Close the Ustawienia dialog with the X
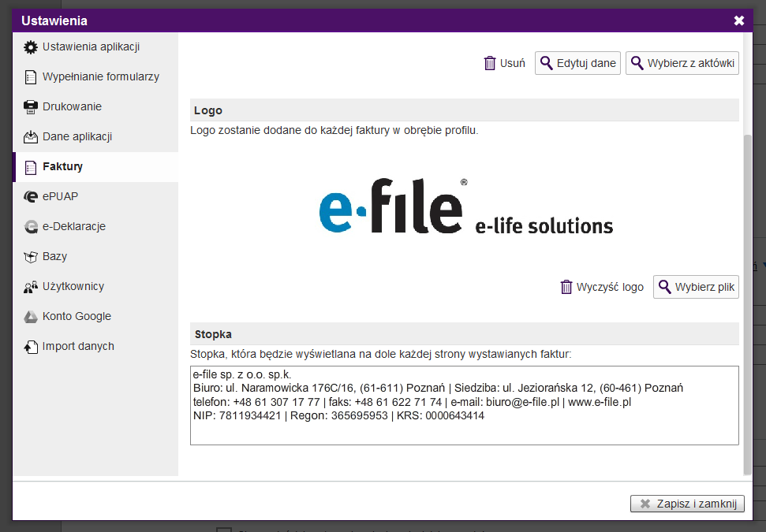The height and width of the screenshot is (532, 766). click(738, 20)
